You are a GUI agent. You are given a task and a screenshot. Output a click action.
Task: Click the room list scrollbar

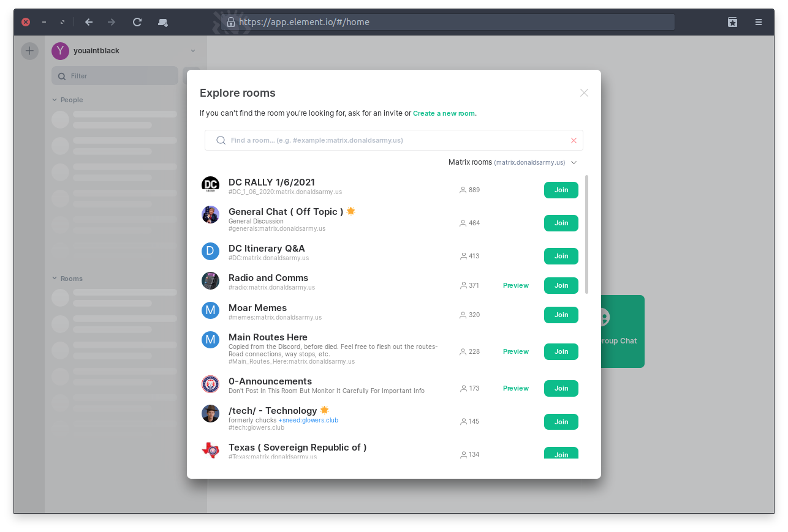(586, 234)
